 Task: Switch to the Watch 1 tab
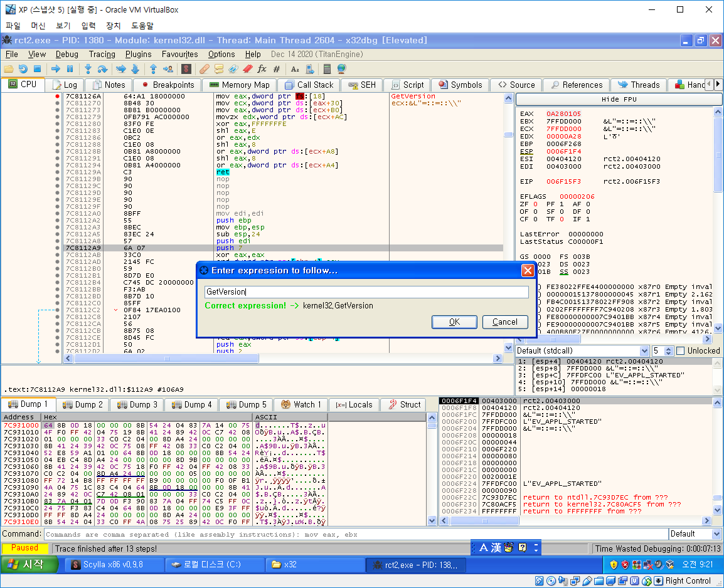tap(301, 404)
